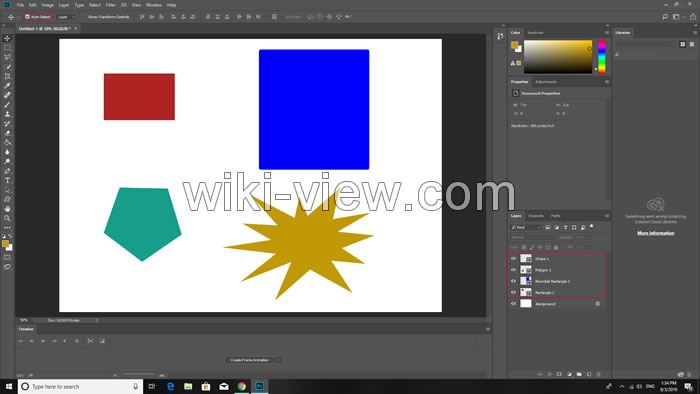This screenshot has height=394, width=700.
Task: Click the Create new group folder icon
Action: 579,374
